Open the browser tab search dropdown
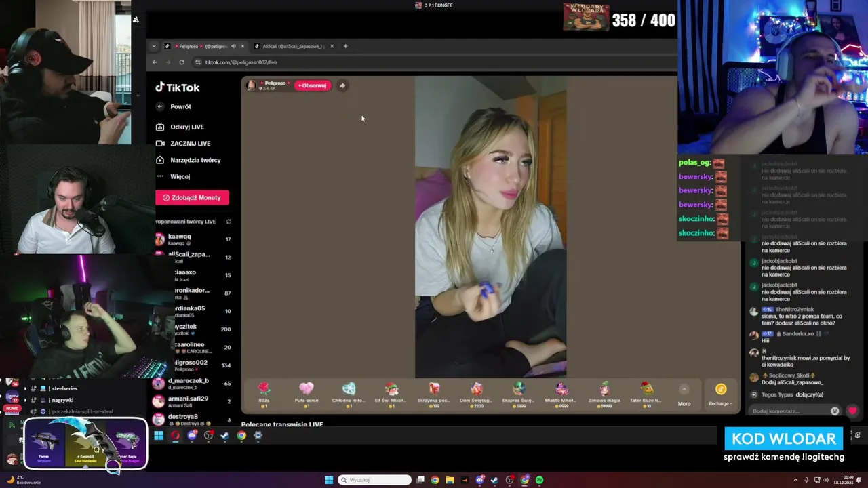868x488 pixels. click(x=154, y=46)
